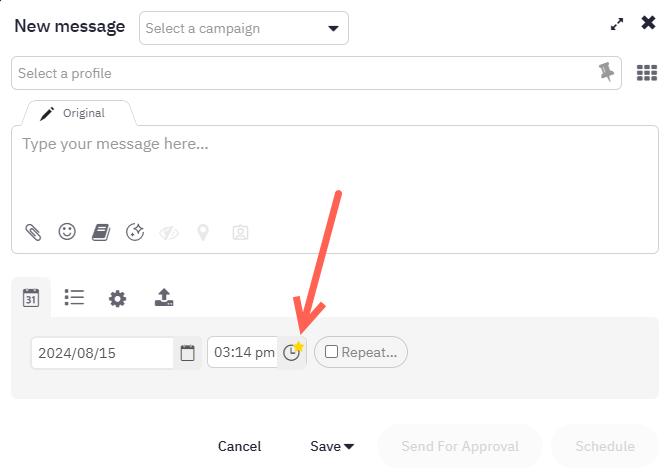668x476 pixels.
Task: Click the Cancel button
Action: [x=239, y=446]
